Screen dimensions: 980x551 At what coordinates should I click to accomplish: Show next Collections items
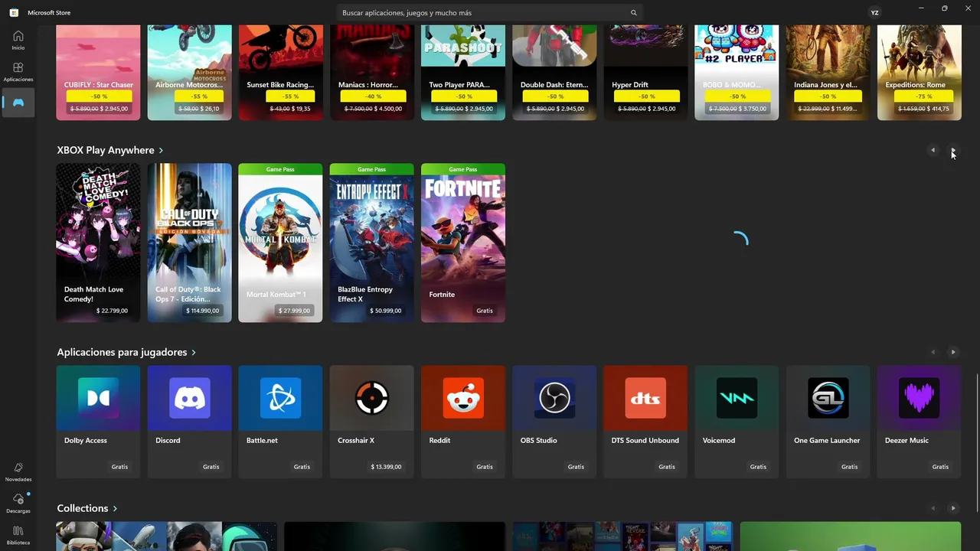pos(953,508)
